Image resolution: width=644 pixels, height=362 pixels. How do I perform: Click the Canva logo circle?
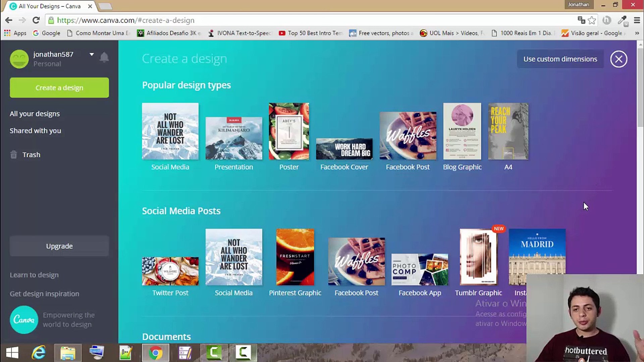coord(24,320)
